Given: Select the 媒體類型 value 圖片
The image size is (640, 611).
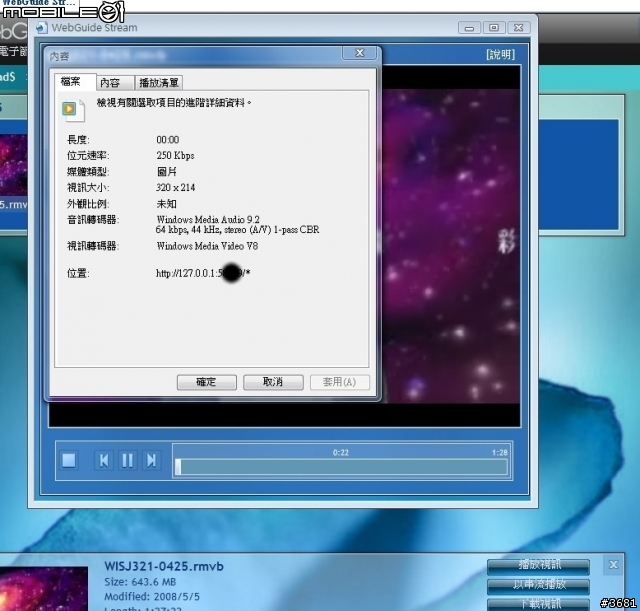Looking at the screenshot, I should click(167, 172).
